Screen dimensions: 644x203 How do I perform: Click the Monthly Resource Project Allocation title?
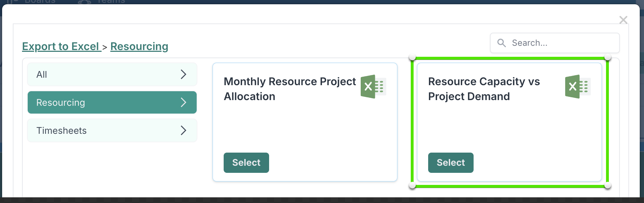[290, 89]
